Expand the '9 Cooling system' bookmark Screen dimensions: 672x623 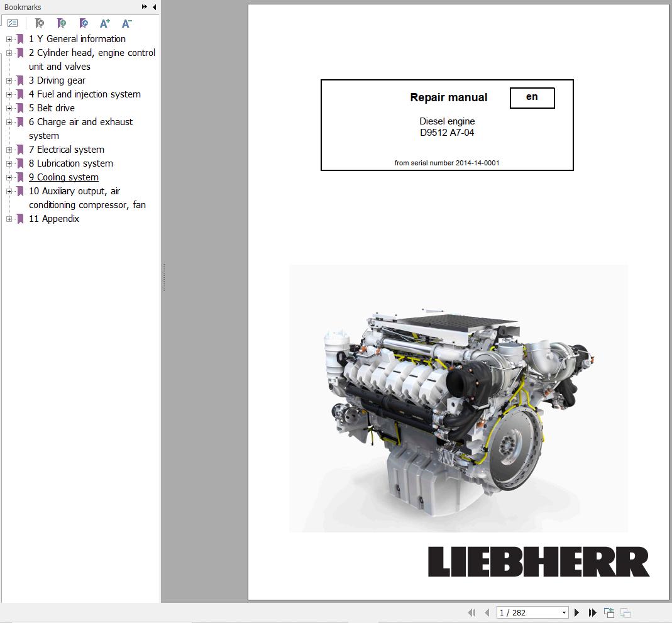pos(9,177)
